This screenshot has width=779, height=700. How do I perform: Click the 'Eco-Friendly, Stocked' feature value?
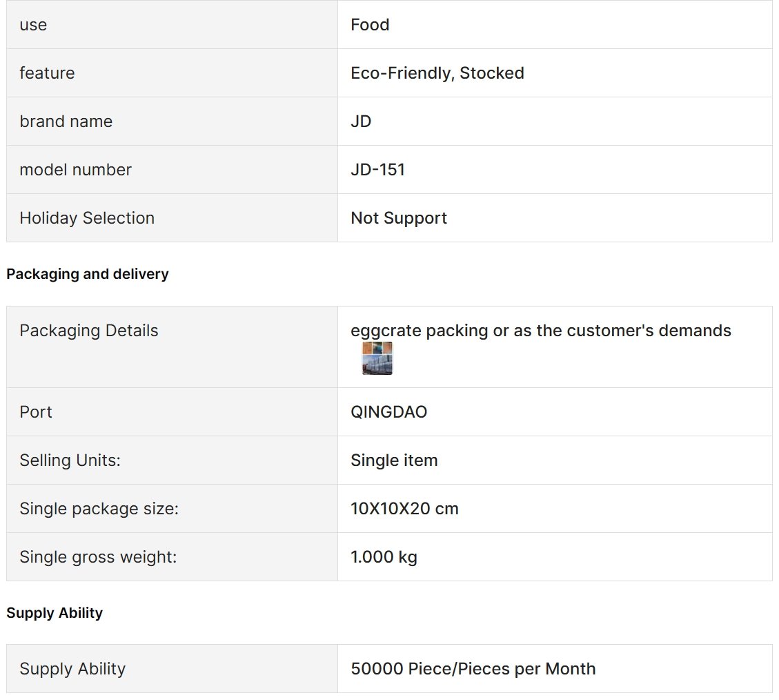click(437, 73)
